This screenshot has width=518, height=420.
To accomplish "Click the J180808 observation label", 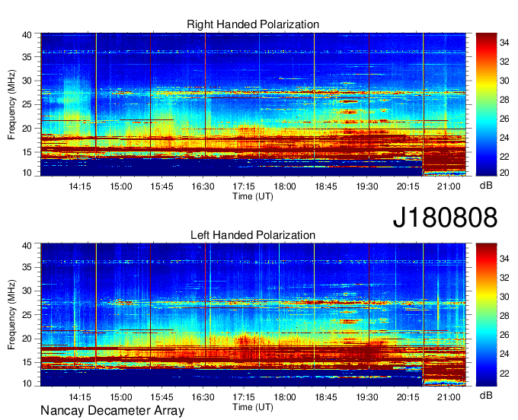I will (x=445, y=218).
